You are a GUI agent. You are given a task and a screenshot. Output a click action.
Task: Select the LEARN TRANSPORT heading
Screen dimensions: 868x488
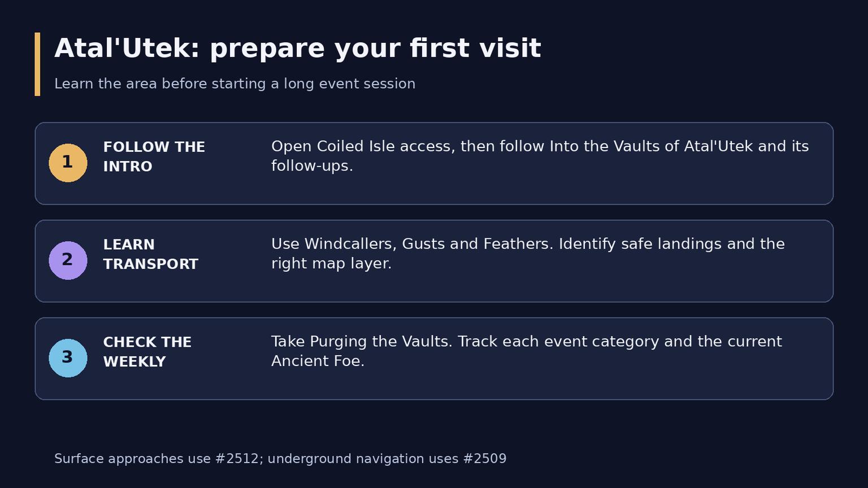[150, 255]
